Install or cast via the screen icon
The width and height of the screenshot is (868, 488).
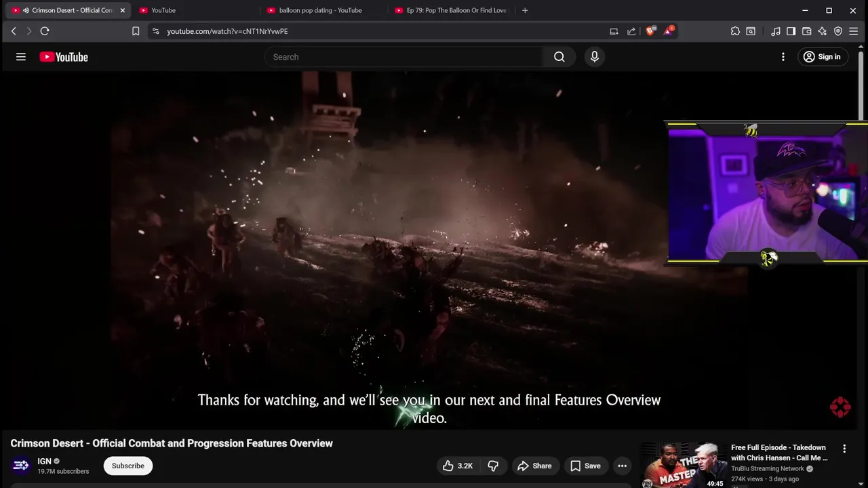click(614, 31)
